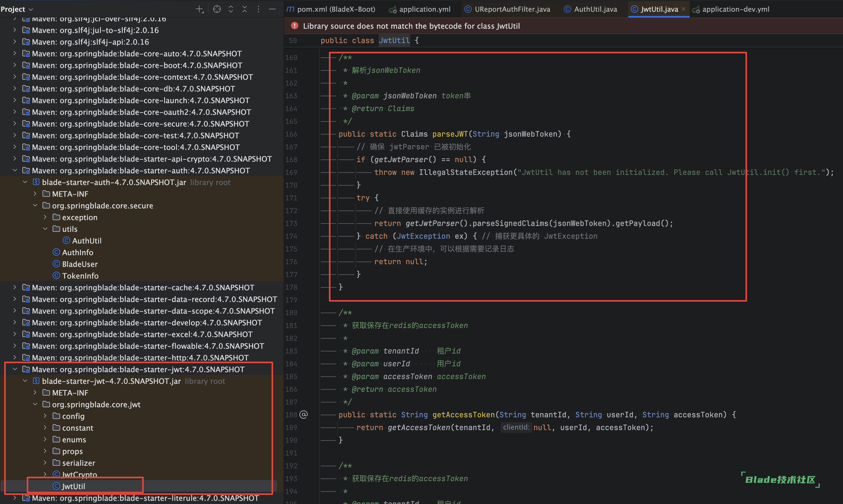
Task: Click the error icon in library source banner
Action: pos(295,26)
